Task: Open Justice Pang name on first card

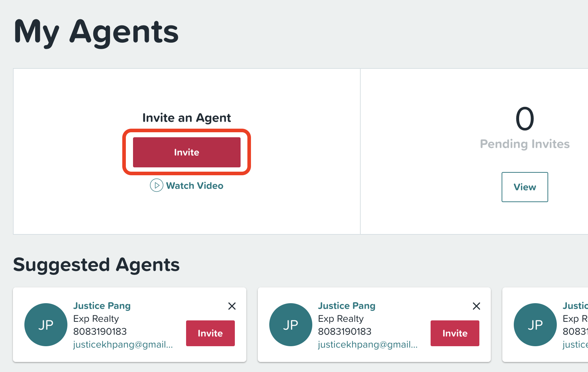Action: click(x=102, y=306)
